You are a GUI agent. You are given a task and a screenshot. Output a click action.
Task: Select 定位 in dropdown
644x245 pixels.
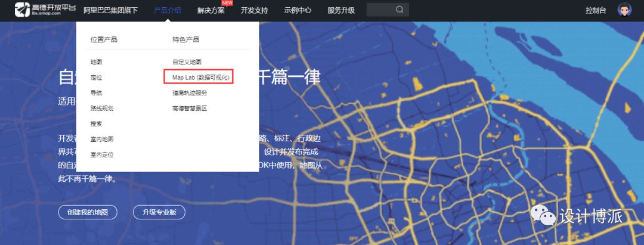coord(96,77)
